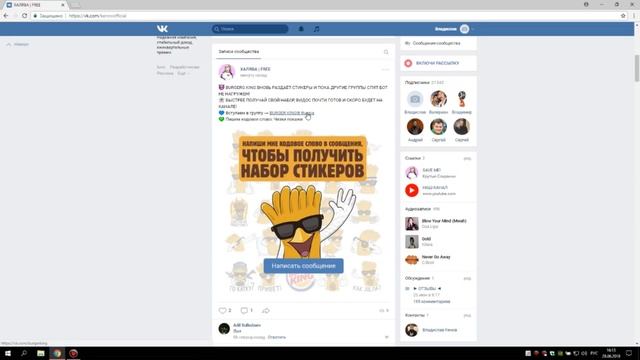Click the browser back arrow
This screenshot has width=640, height=360.
tap(6, 16)
